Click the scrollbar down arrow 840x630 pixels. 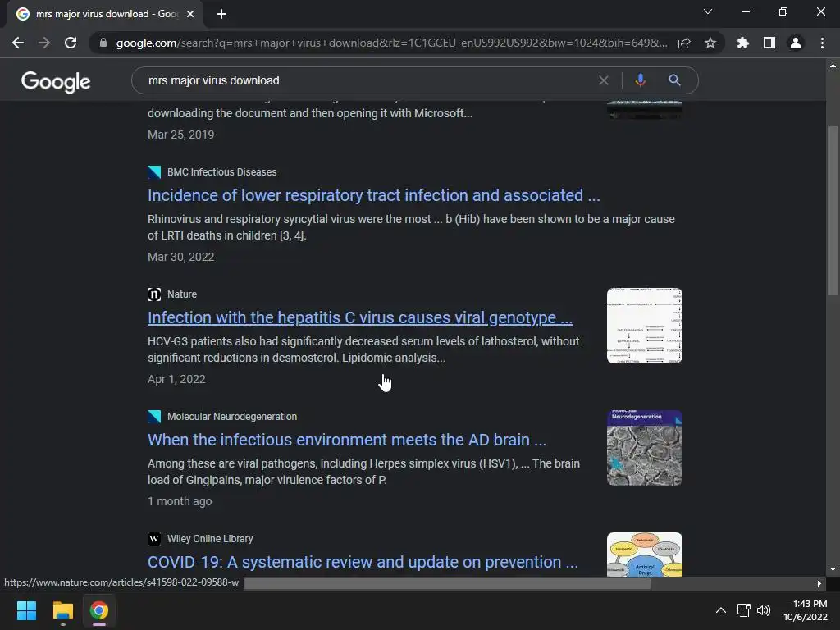(833, 569)
